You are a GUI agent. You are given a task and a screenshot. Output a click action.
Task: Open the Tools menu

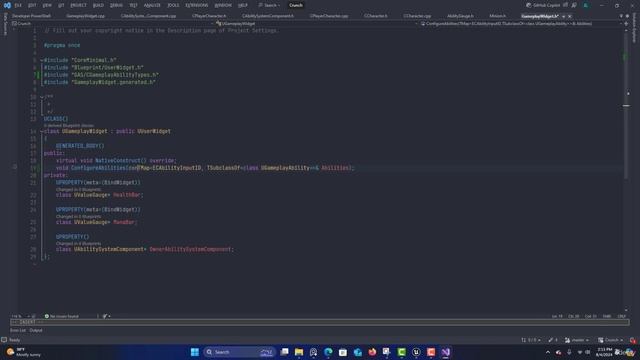(x=173, y=5)
